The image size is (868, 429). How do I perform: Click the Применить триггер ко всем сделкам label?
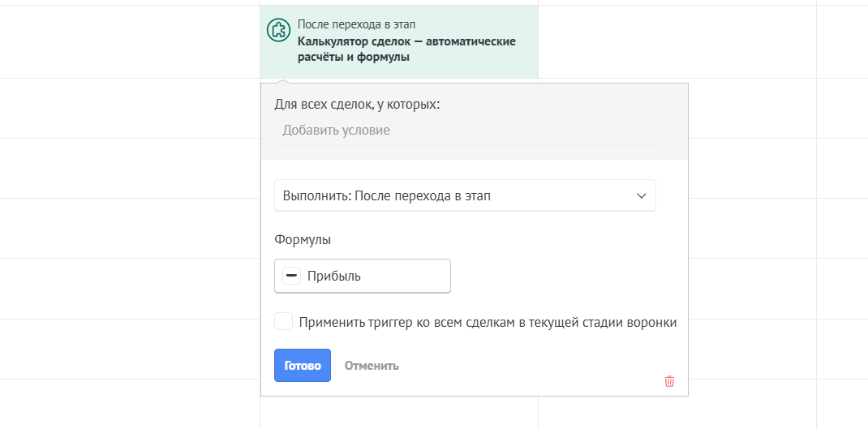(488, 322)
